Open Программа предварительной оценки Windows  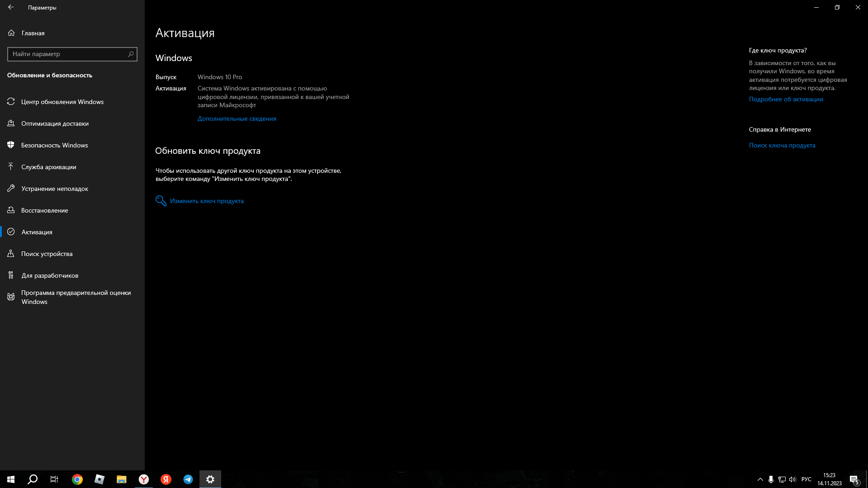[72, 297]
